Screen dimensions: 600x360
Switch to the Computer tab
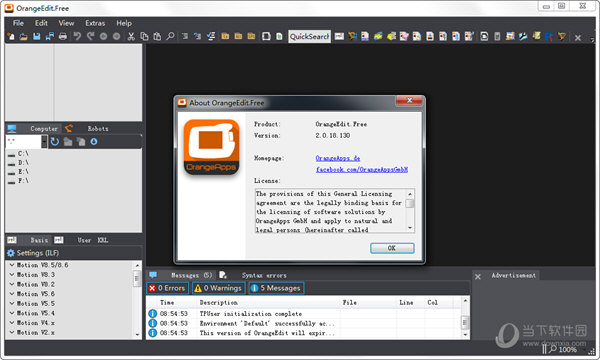pyautogui.click(x=44, y=129)
